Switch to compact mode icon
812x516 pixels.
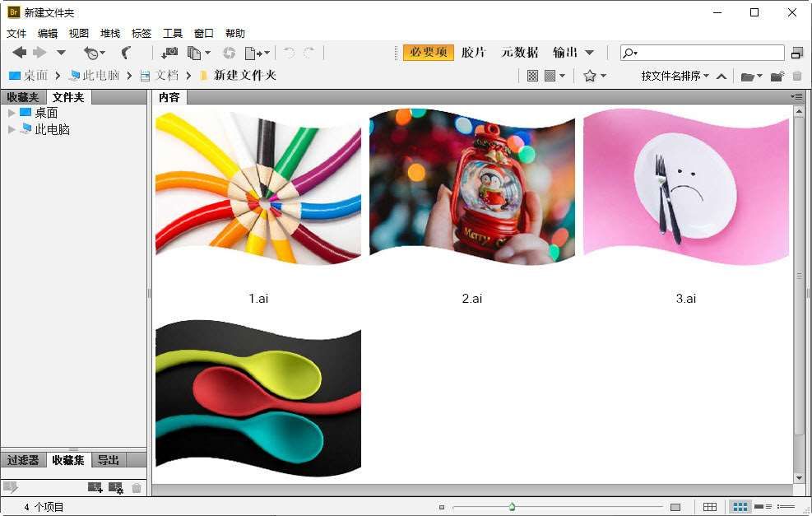tap(797, 53)
